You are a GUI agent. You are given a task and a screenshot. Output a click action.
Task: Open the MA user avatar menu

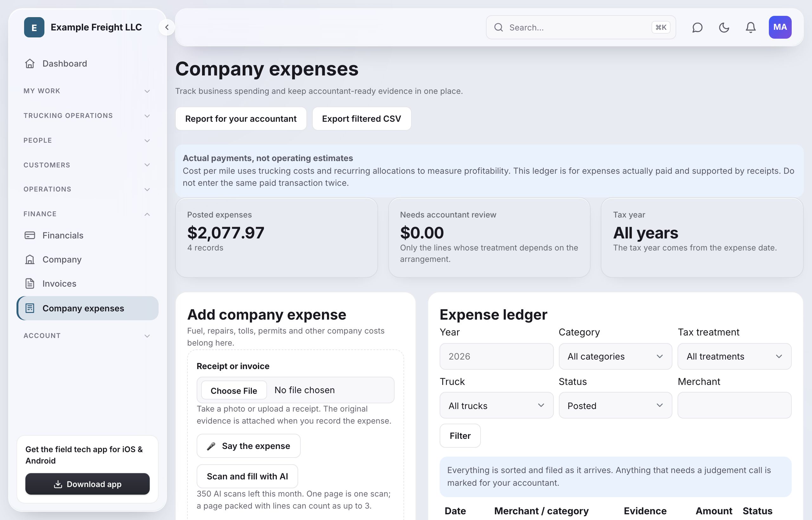coord(780,27)
